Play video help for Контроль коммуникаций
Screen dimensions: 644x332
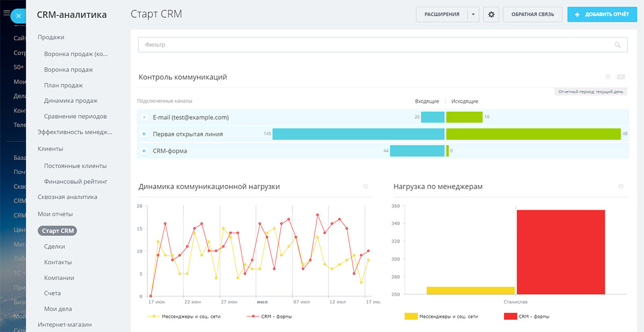(x=621, y=77)
